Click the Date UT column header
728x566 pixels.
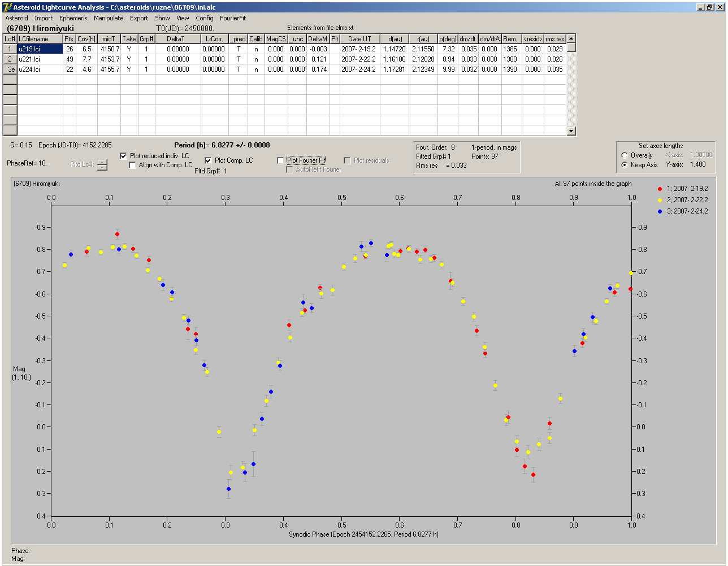[359, 39]
